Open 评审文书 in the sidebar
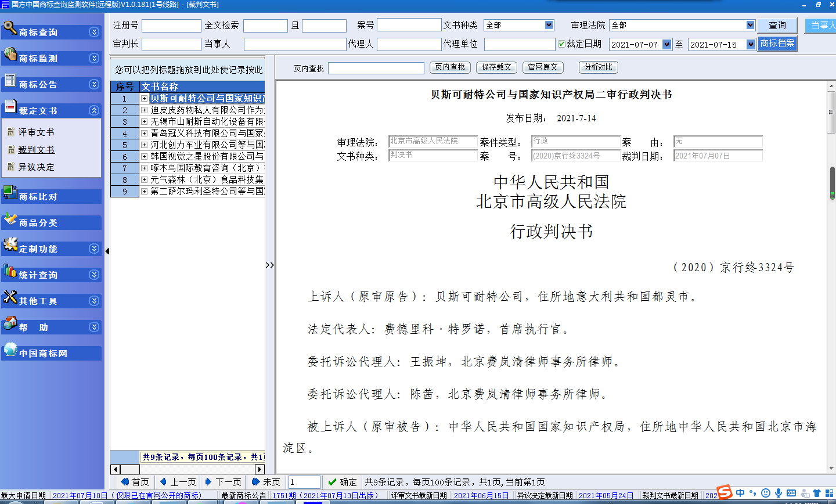836x504 pixels. click(x=36, y=132)
